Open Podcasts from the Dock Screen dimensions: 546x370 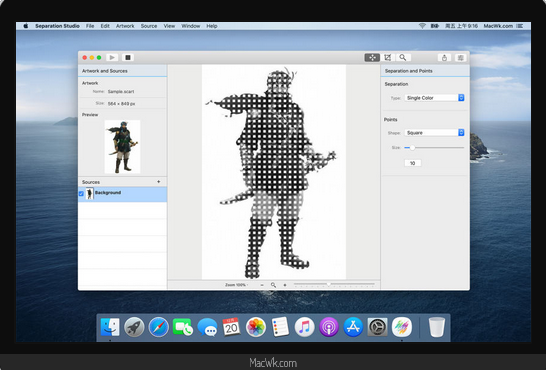329,327
